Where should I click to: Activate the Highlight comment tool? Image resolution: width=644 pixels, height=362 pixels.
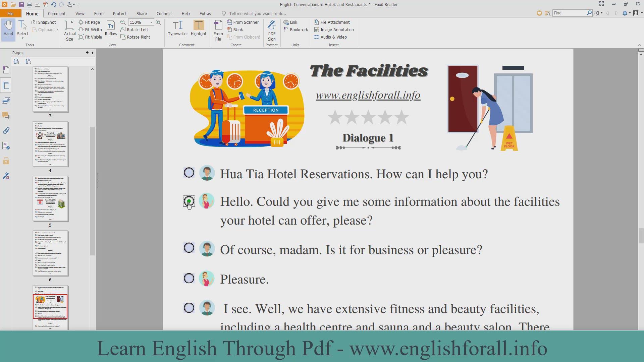tap(199, 28)
